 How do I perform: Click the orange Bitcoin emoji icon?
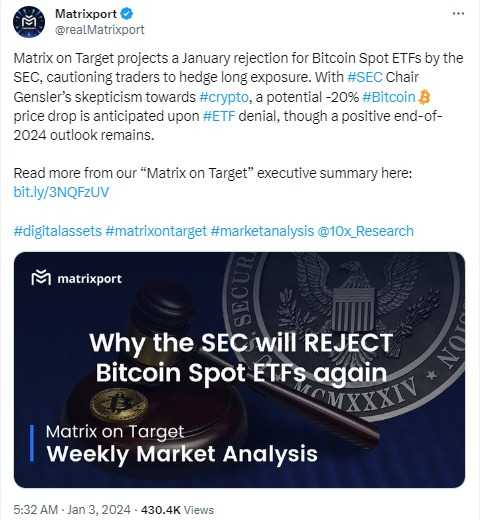tap(424, 97)
